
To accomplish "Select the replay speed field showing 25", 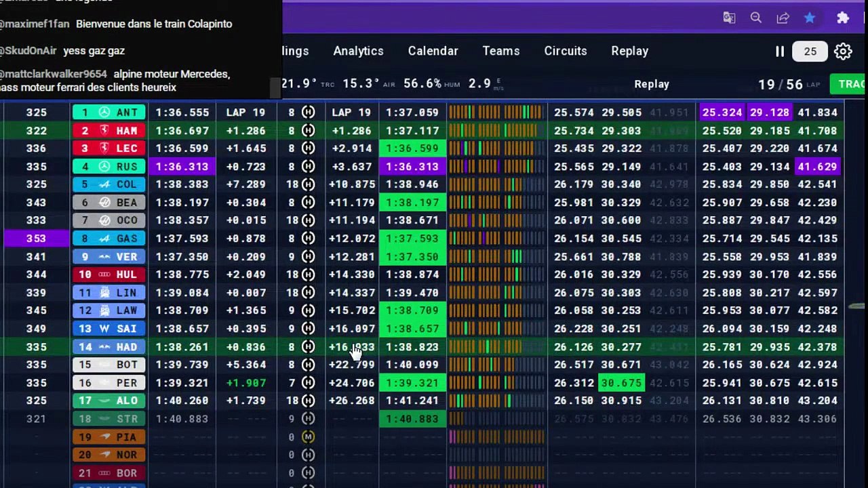I will tap(810, 52).
